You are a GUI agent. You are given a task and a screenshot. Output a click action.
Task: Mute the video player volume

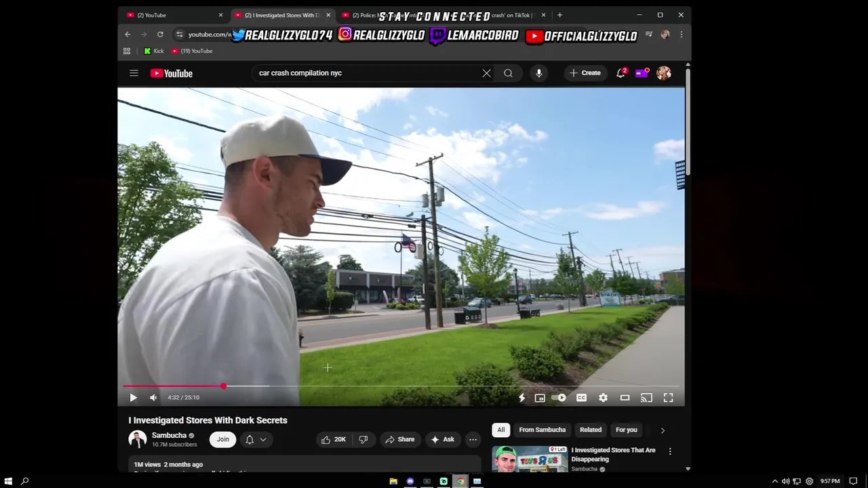pyautogui.click(x=153, y=398)
